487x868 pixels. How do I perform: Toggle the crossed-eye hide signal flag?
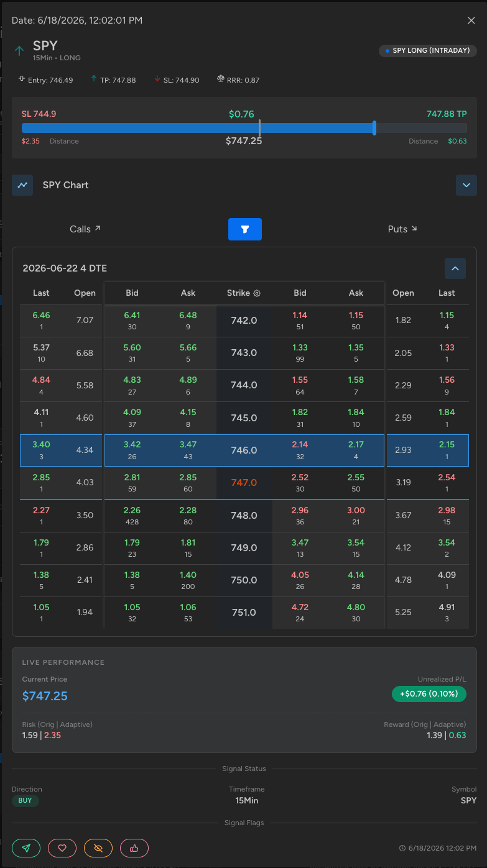tap(98, 848)
